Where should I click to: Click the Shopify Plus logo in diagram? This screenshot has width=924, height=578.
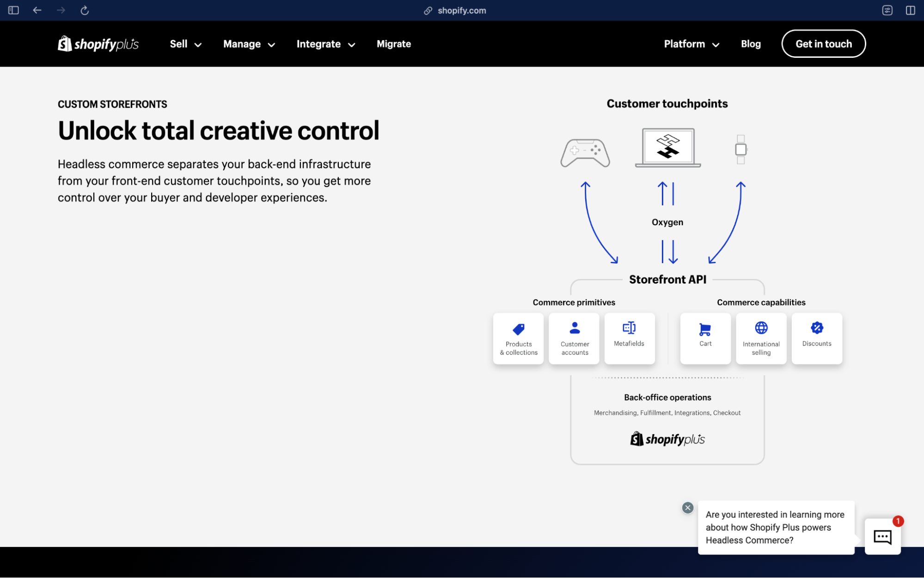point(667,439)
